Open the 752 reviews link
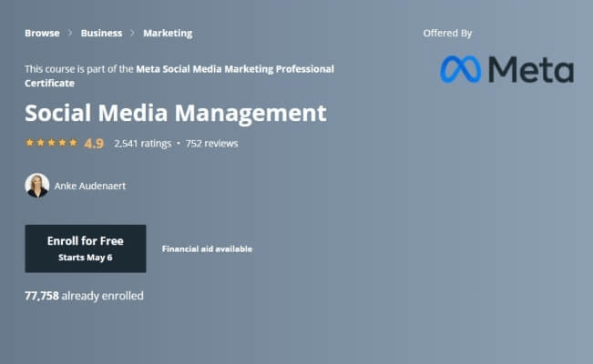This screenshot has height=364, width=593. (x=211, y=144)
